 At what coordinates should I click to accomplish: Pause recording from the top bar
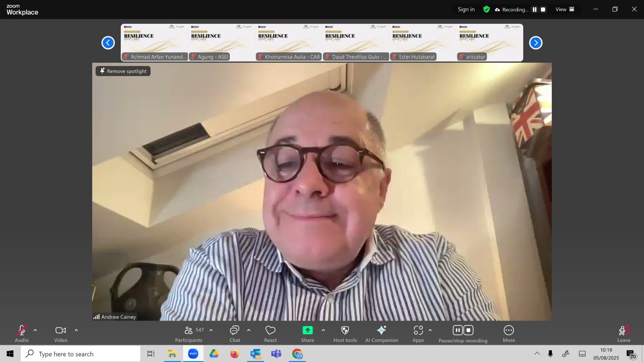pyautogui.click(x=535, y=9)
